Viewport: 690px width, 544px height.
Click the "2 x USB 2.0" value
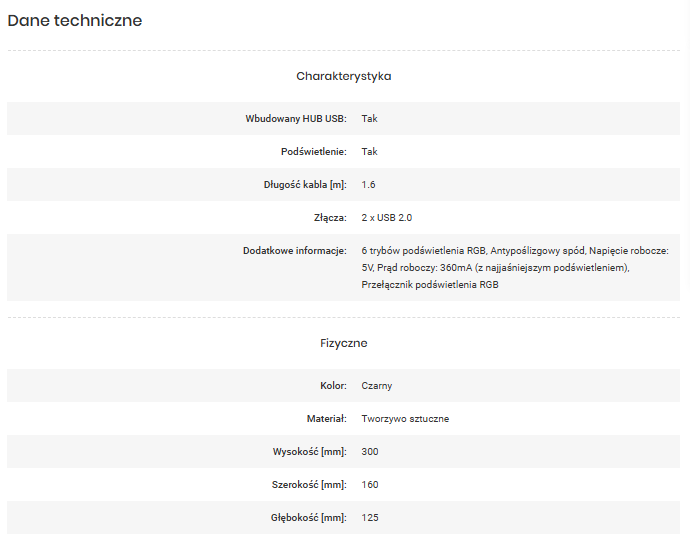pos(386,217)
